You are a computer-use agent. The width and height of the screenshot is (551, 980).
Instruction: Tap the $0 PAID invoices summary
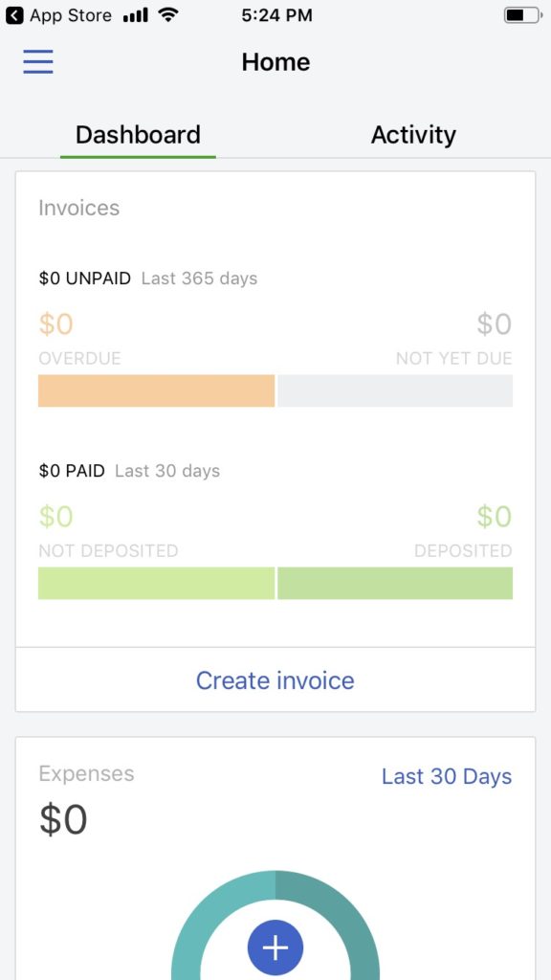(72, 471)
